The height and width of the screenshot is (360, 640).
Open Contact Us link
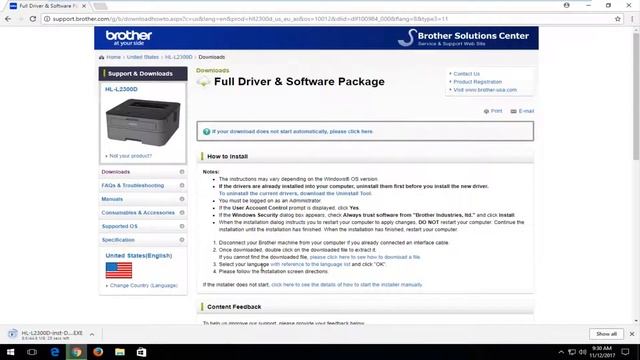pos(466,74)
